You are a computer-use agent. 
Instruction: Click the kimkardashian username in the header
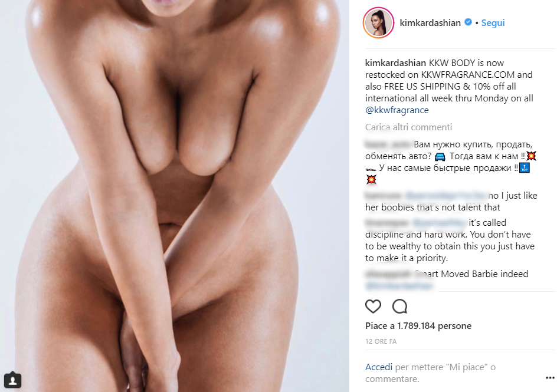point(430,23)
